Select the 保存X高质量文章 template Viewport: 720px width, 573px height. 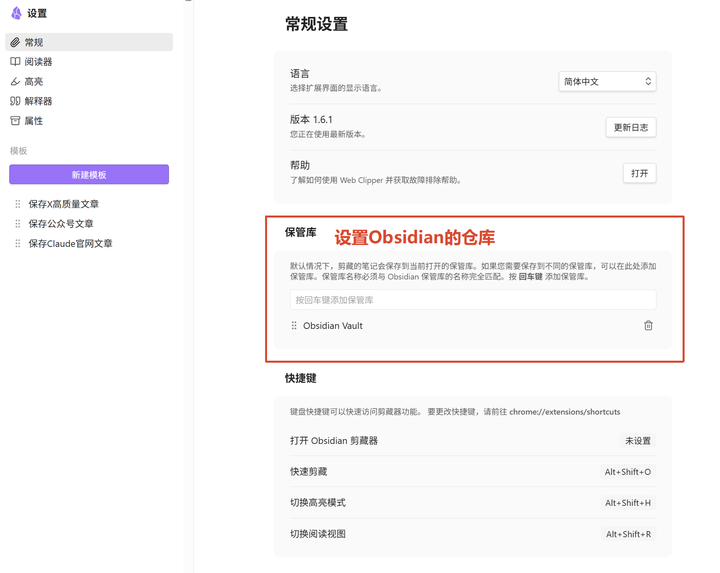point(63,204)
